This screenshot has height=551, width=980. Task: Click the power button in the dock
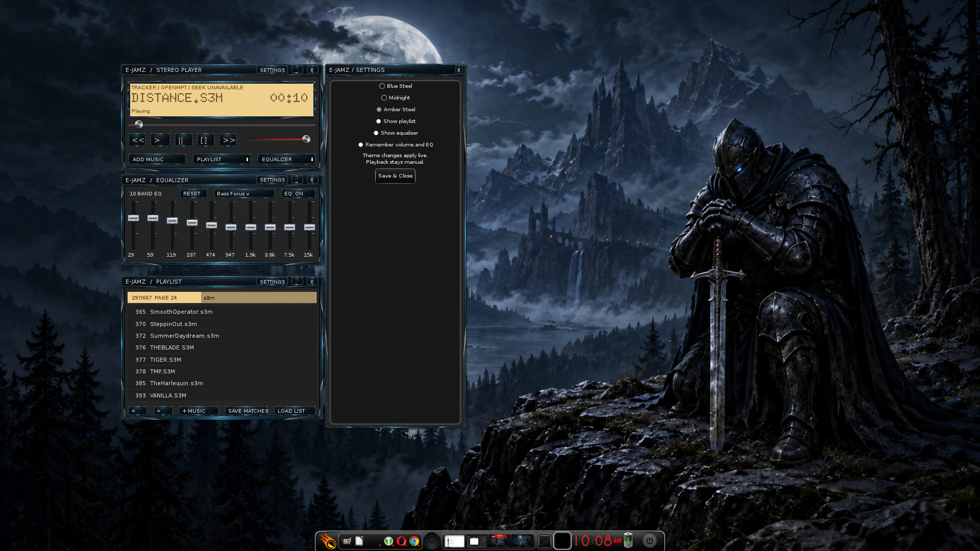pyautogui.click(x=649, y=541)
